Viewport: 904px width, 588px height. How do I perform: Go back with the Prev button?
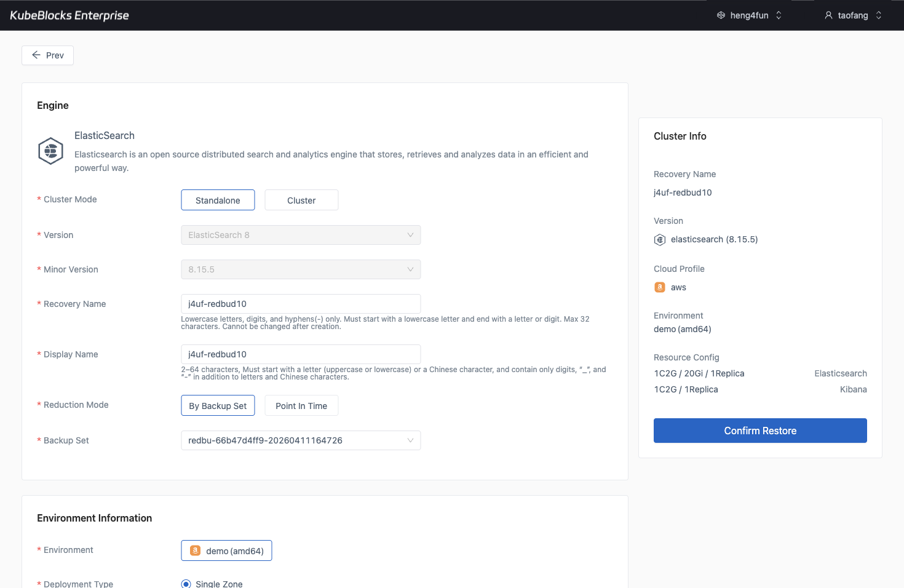point(47,55)
